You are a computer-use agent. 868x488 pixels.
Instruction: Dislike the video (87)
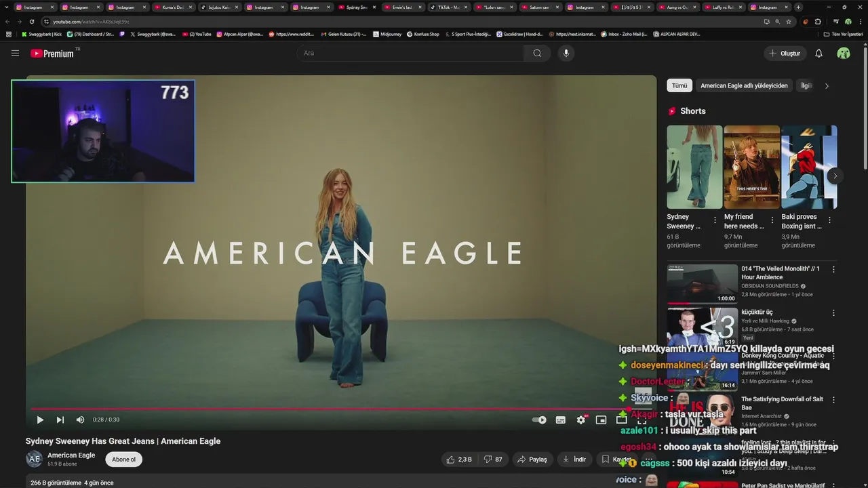[x=493, y=459]
